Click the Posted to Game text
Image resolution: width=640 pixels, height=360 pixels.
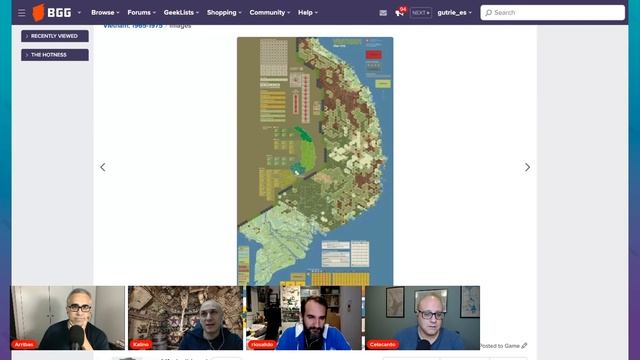tap(500, 346)
